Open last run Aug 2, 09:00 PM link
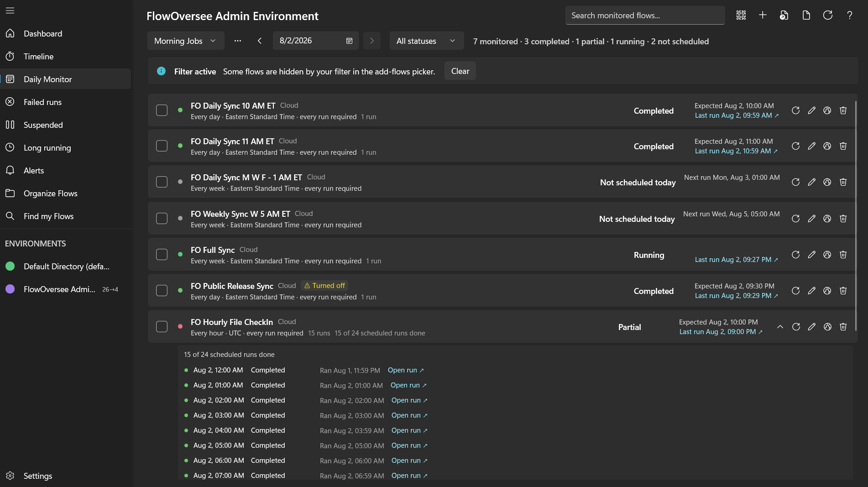Viewport: 868px width, 487px height. (x=721, y=332)
